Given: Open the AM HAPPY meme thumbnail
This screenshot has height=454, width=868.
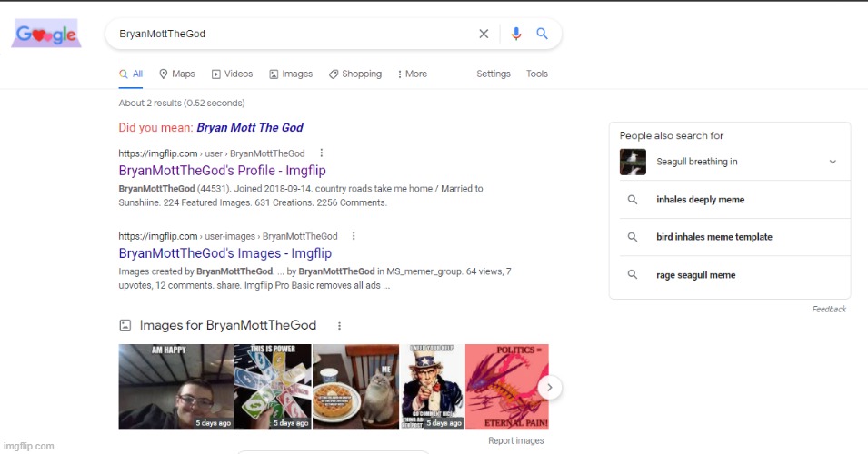Looking at the screenshot, I should coord(175,387).
